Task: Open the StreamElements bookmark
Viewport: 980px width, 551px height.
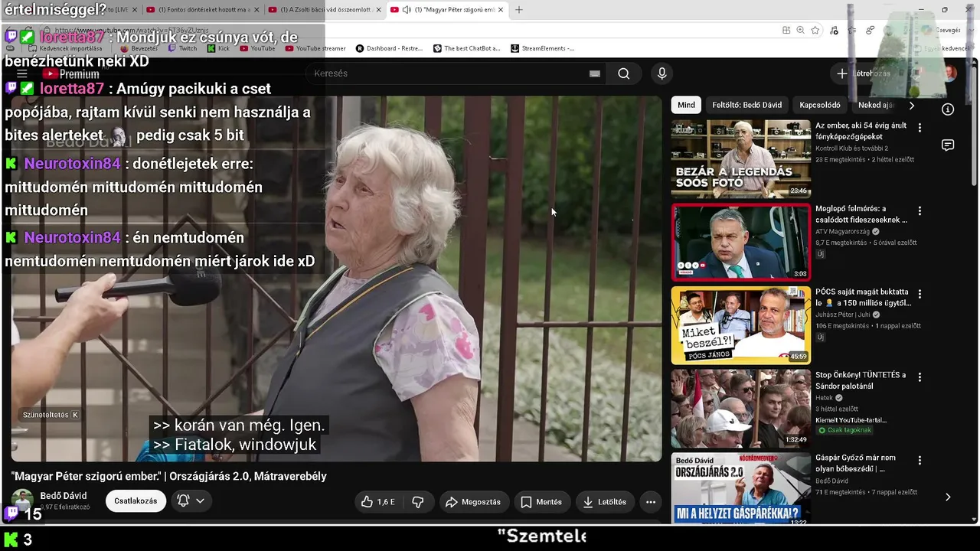Action: (542, 48)
